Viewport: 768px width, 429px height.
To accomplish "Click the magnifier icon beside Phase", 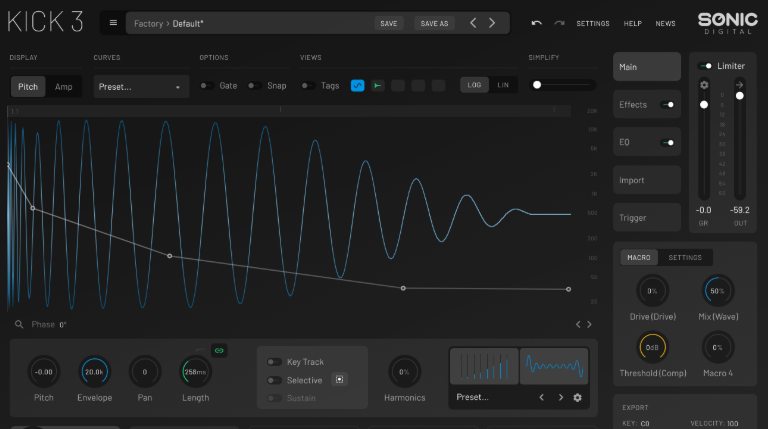I will coord(19,325).
